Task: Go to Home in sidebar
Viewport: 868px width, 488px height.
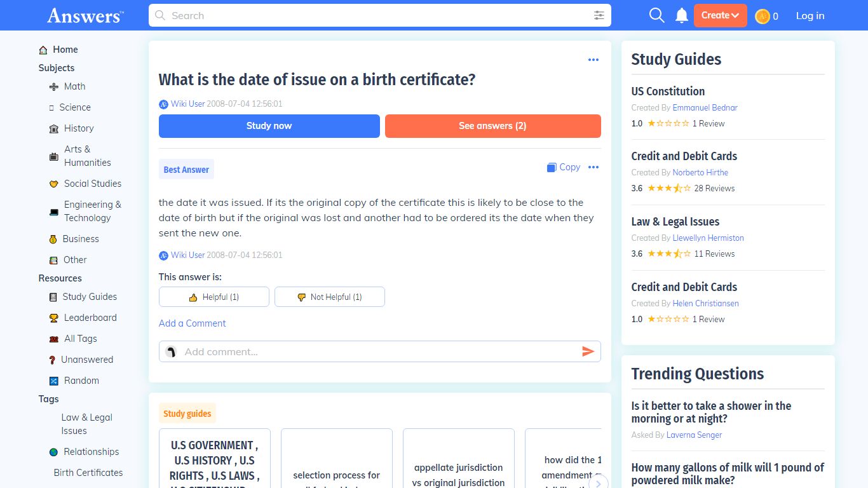Action: click(65, 50)
